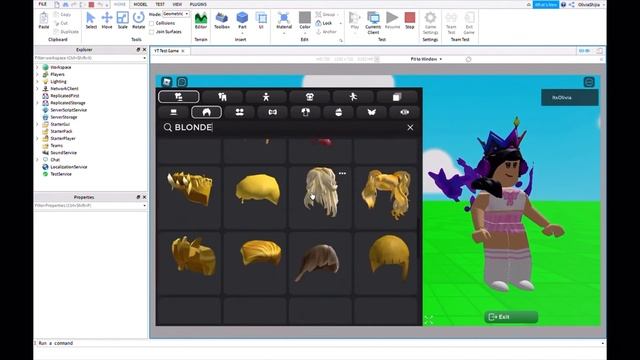The width and height of the screenshot is (640, 360).
Task: Select the clothing pair tab icon in top row
Action: [x=222, y=97]
